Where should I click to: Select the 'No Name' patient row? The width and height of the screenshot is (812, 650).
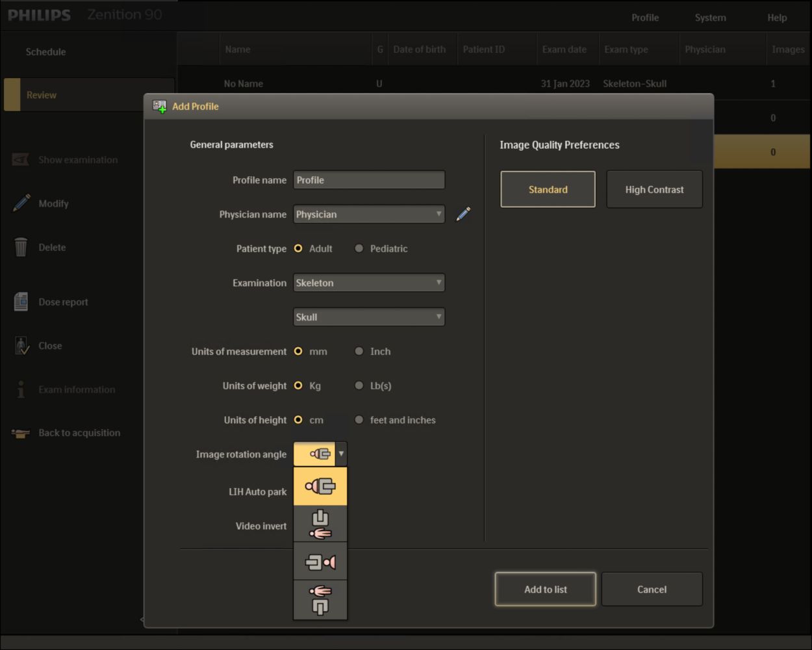(494, 83)
